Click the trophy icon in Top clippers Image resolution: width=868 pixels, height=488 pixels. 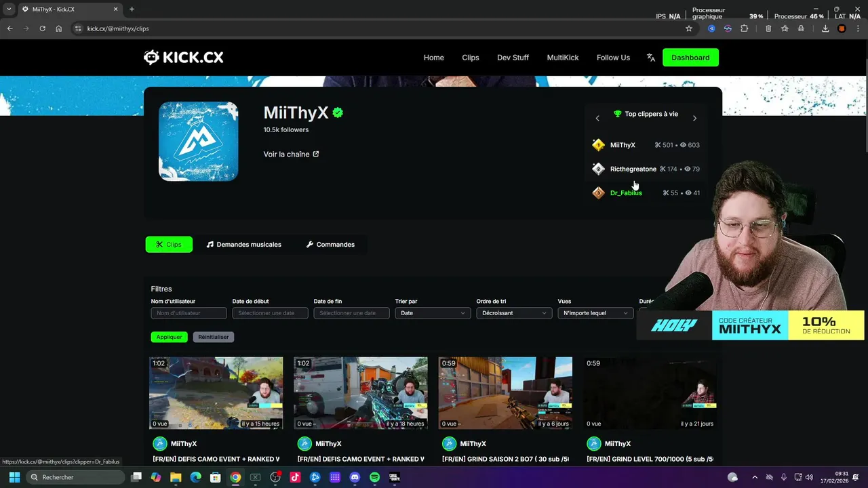[617, 114]
